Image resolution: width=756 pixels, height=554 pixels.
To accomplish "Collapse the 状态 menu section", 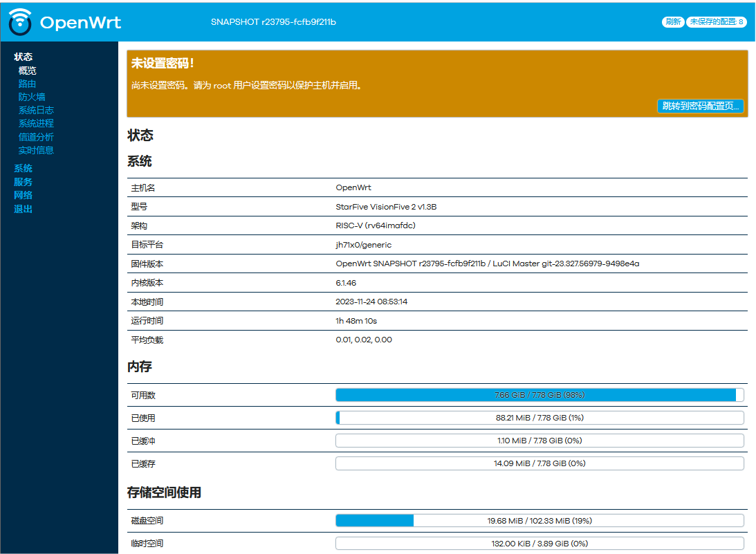I will [24, 57].
